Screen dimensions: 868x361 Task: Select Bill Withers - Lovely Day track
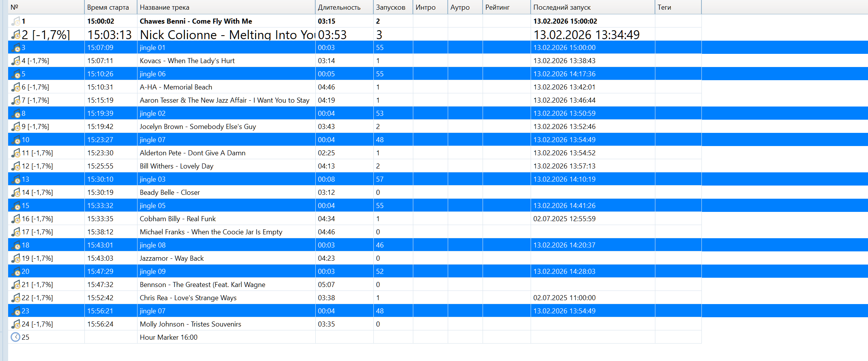[176, 166]
